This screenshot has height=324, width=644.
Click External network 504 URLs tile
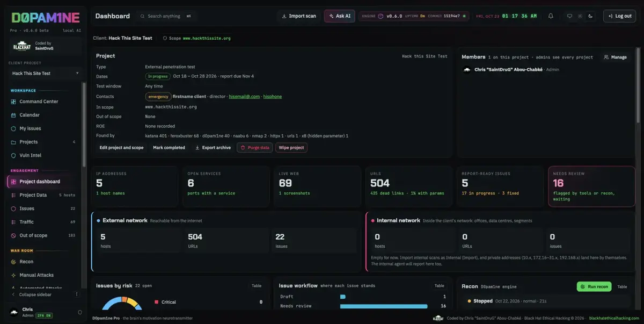click(226, 241)
